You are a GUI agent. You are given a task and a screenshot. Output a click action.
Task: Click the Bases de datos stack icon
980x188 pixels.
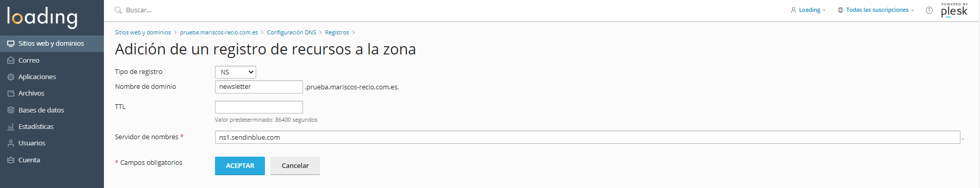tap(11, 110)
